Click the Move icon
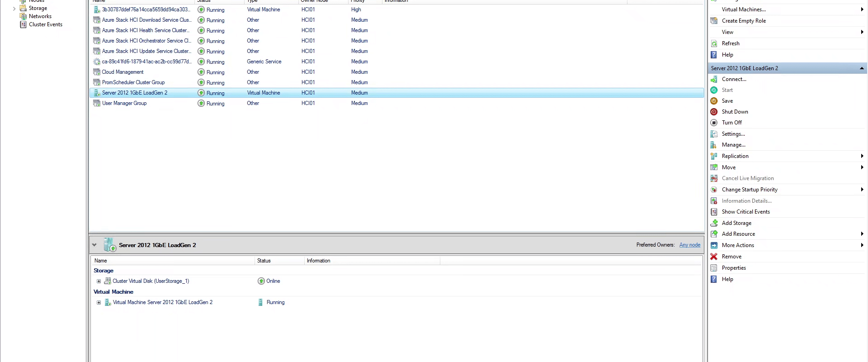The width and height of the screenshot is (868, 362). click(x=714, y=167)
